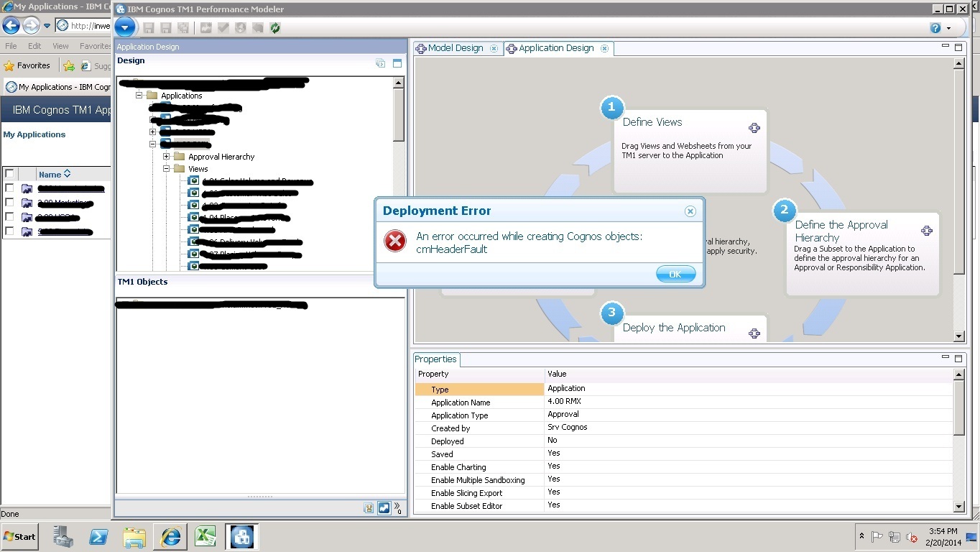Select the Approval Hierarchy tree folder

[x=221, y=157]
